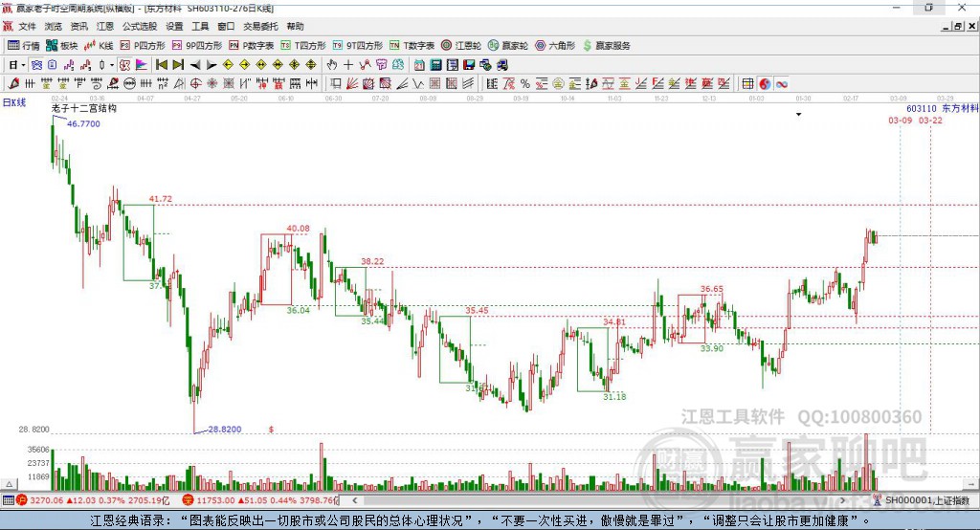Click the P四方形 button
The width and height of the screenshot is (980, 530).
click(143, 46)
